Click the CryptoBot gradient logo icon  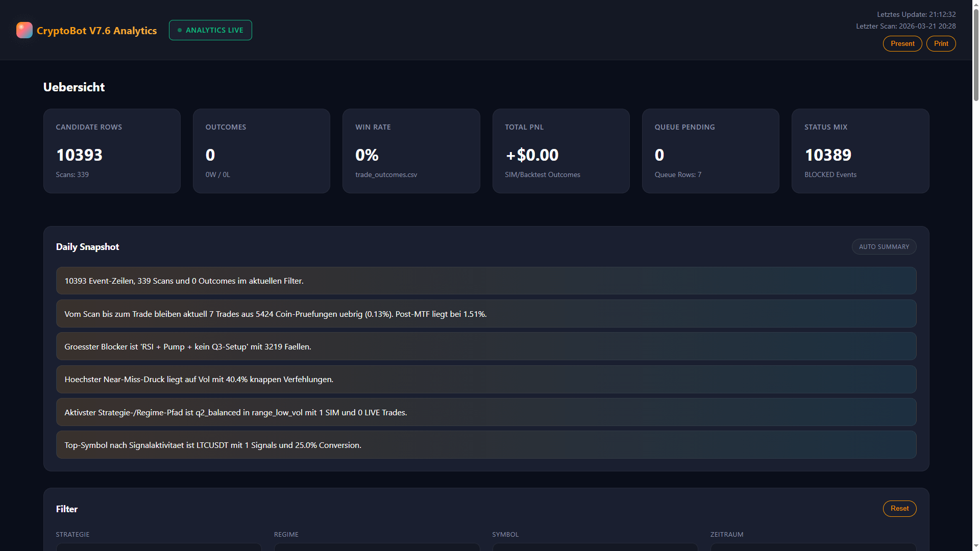click(24, 30)
